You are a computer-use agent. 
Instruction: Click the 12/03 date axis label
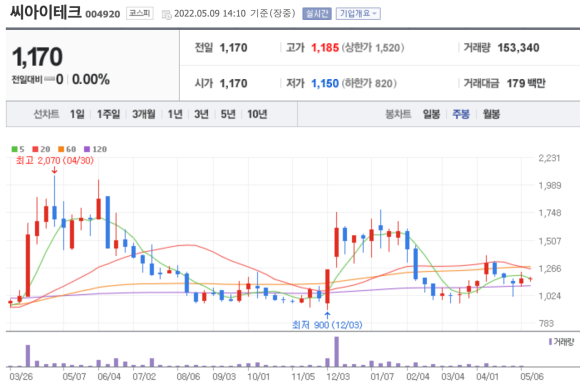click(338, 377)
